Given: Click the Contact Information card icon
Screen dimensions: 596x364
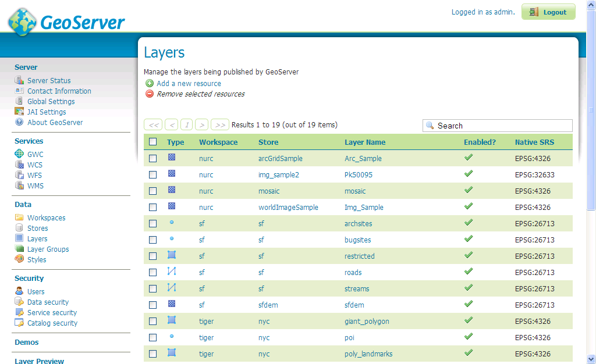Looking at the screenshot, I should tap(19, 91).
